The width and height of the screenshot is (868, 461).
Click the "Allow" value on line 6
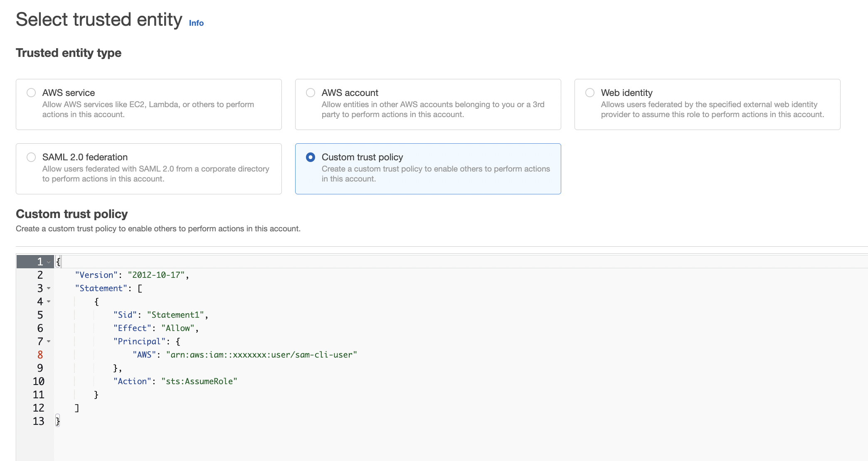(178, 328)
